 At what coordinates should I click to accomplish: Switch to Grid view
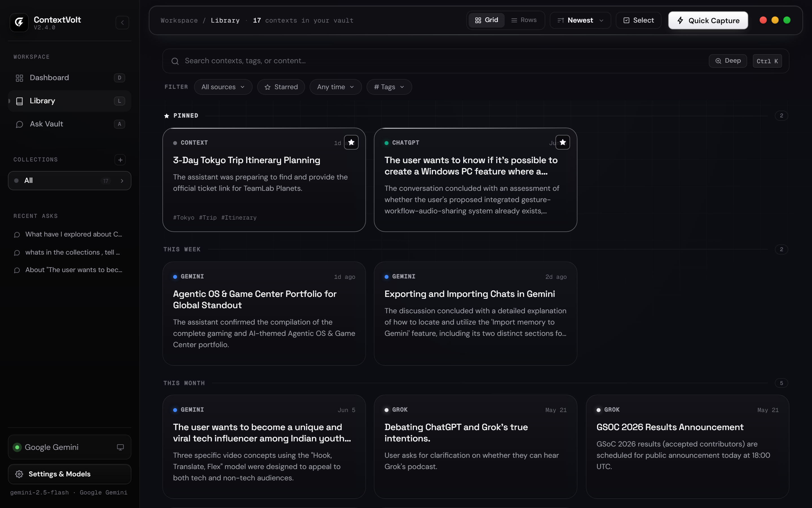(487, 20)
